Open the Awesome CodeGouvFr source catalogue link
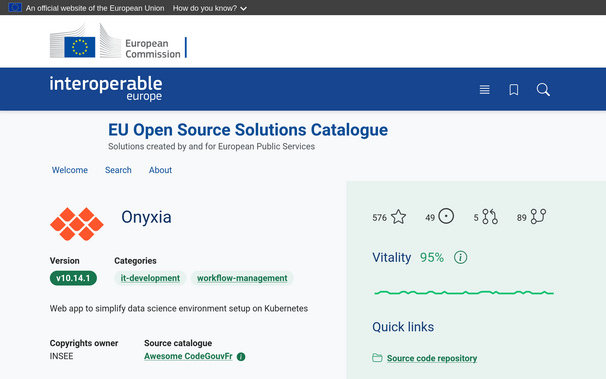606x379 pixels. tap(188, 356)
